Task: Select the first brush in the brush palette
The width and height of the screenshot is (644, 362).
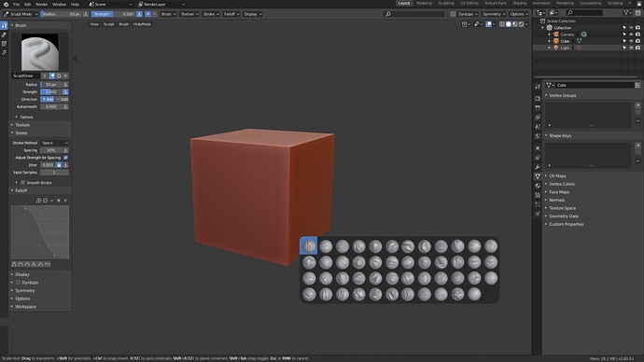Action: pyautogui.click(x=309, y=246)
